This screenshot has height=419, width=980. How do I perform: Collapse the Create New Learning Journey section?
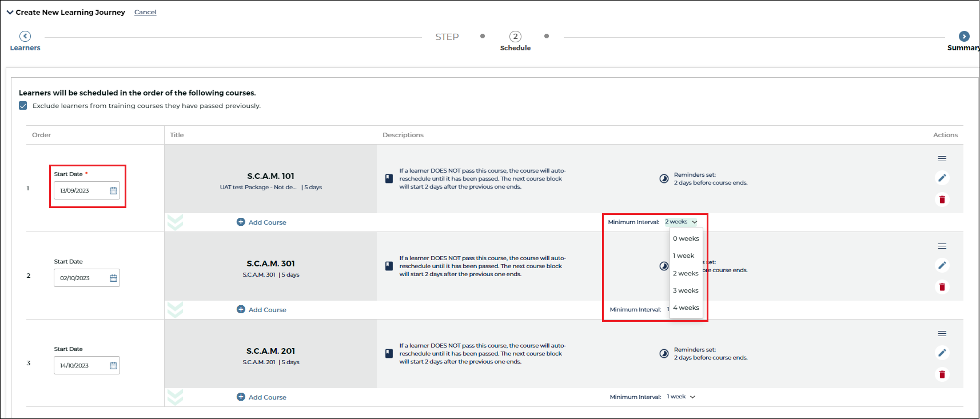[10, 12]
